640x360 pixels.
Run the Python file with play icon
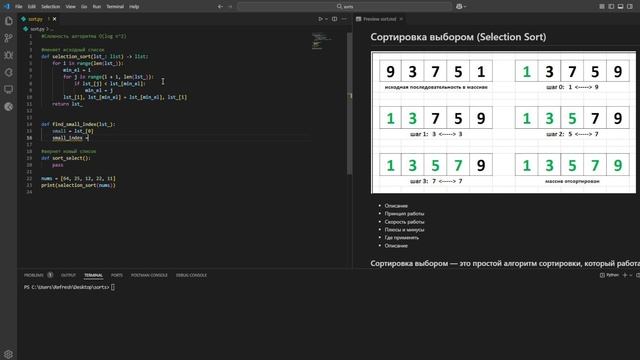(x=320, y=19)
